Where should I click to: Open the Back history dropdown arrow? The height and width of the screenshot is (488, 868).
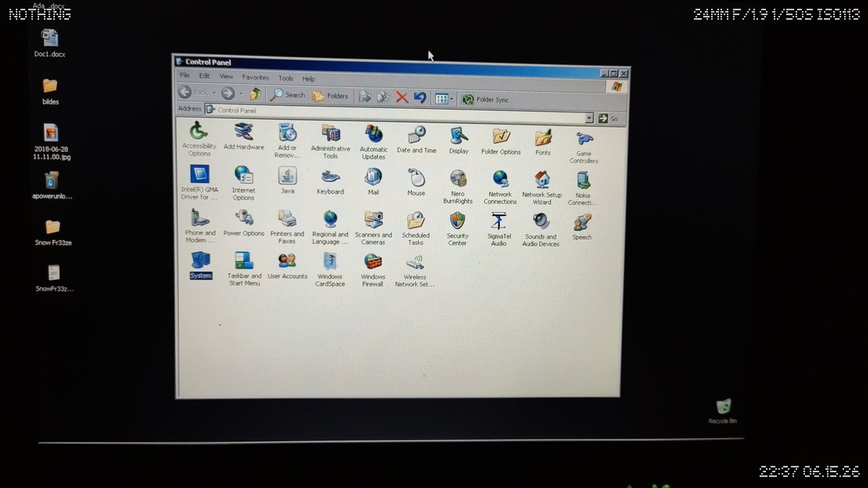point(214,93)
